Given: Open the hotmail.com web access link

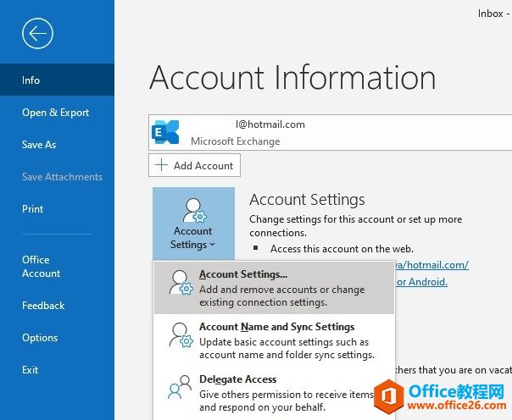Looking at the screenshot, I should point(431,265).
